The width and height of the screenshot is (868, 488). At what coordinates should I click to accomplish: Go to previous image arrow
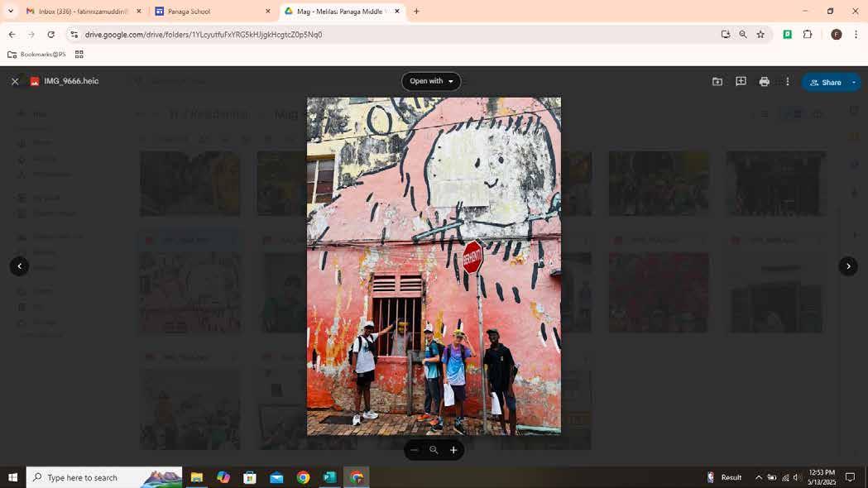19,266
